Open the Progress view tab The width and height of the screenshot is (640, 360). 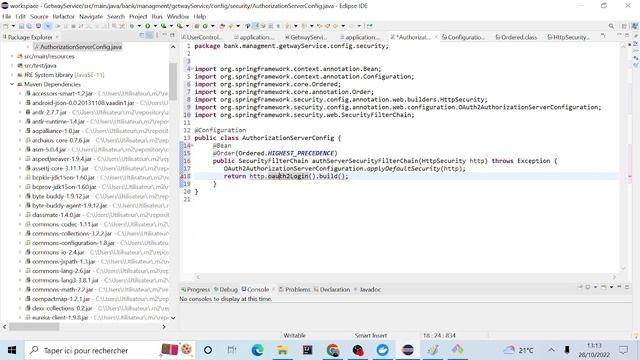pyautogui.click(x=196, y=289)
